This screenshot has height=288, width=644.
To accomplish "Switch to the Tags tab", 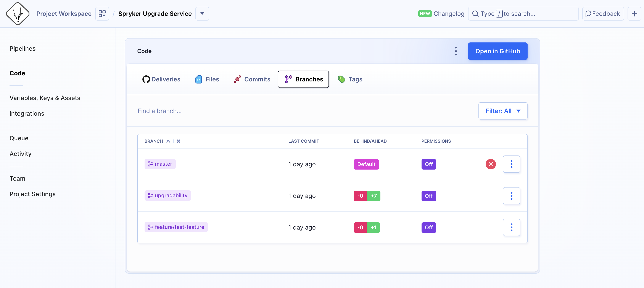I will click(x=350, y=79).
